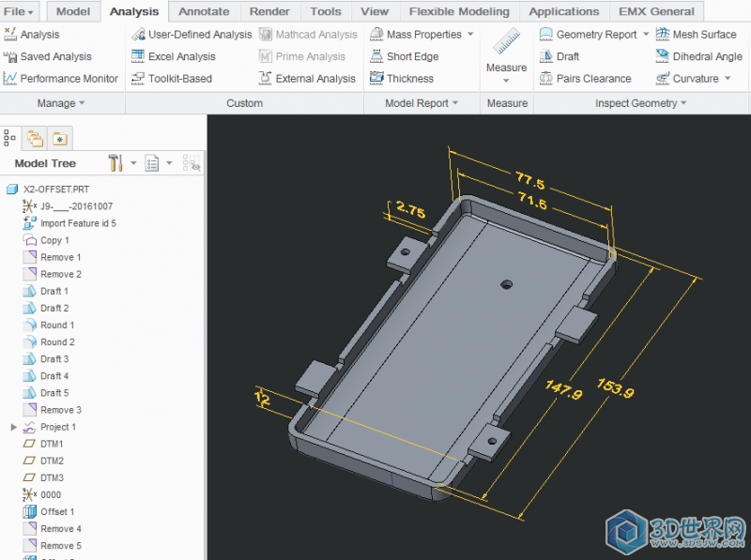The height and width of the screenshot is (560, 751).
Task: Start a User-Defined Analysis
Action: point(192,35)
